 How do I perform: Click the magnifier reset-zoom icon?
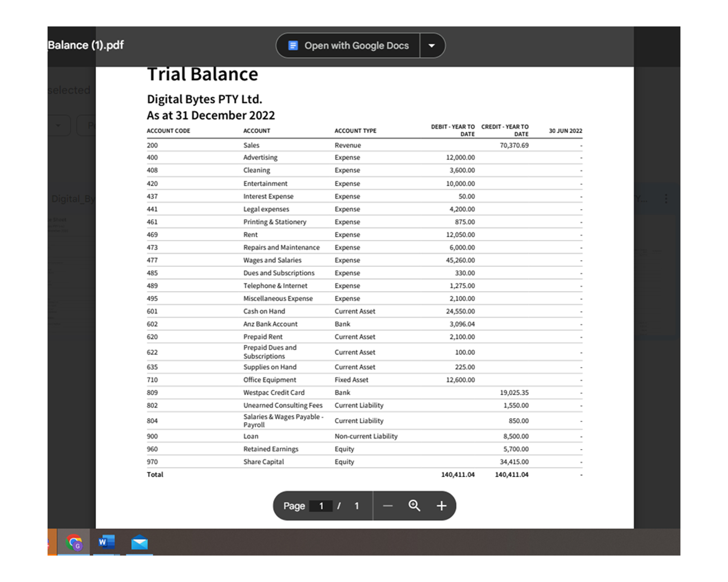tap(414, 505)
